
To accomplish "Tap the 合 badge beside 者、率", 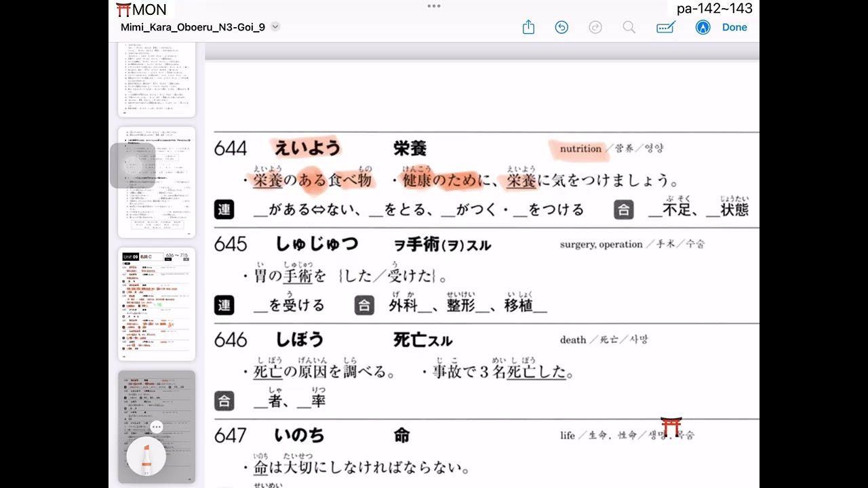I will click(x=224, y=401).
